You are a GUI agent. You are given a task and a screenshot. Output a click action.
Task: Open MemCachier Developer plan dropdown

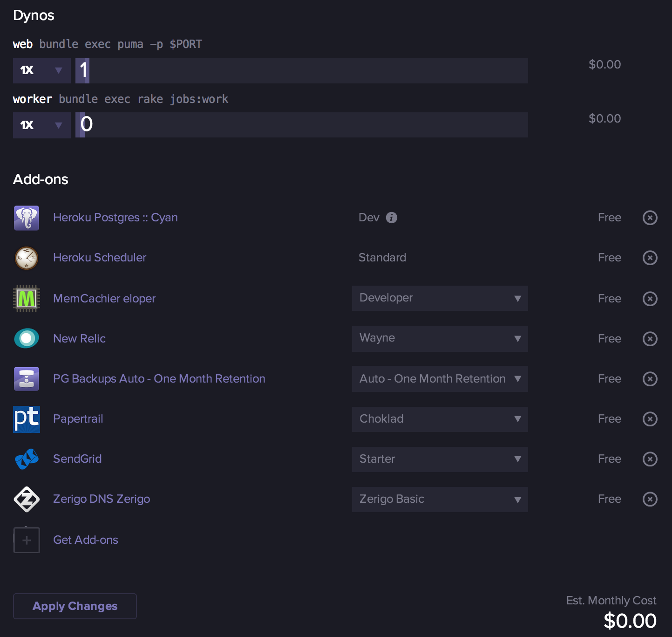point(440,298)
